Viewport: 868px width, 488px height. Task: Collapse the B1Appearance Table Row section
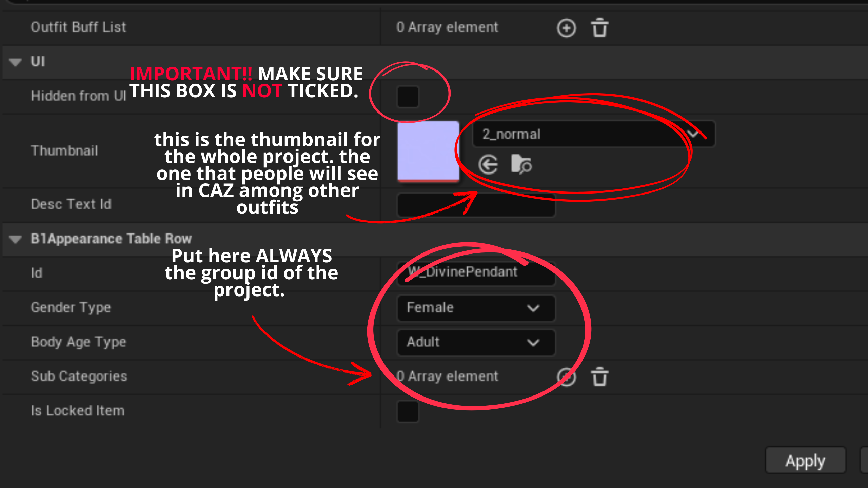pyautogui.click(x=16, y=239)
